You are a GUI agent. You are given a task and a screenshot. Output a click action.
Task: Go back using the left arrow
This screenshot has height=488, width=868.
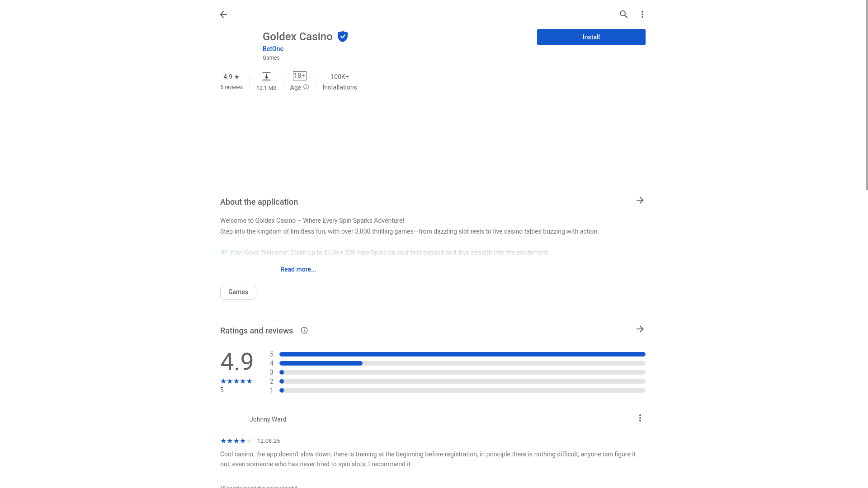tap(223, 14)
